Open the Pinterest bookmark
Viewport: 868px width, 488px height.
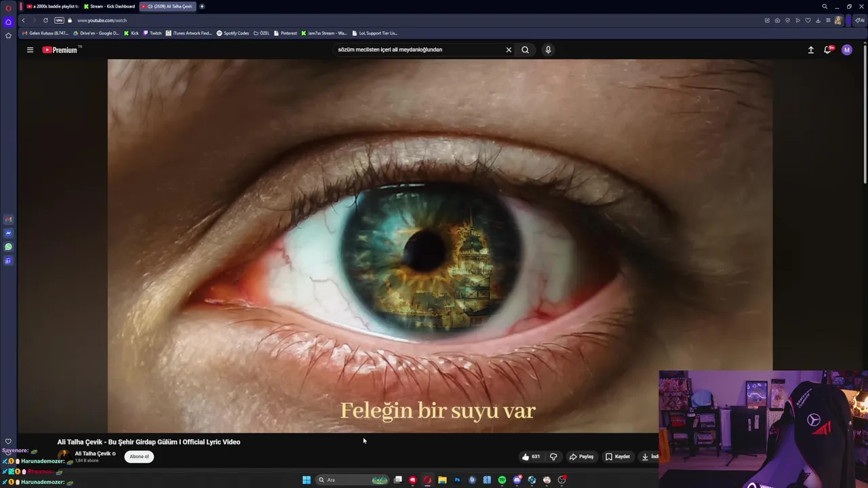(x=285, y=33)
